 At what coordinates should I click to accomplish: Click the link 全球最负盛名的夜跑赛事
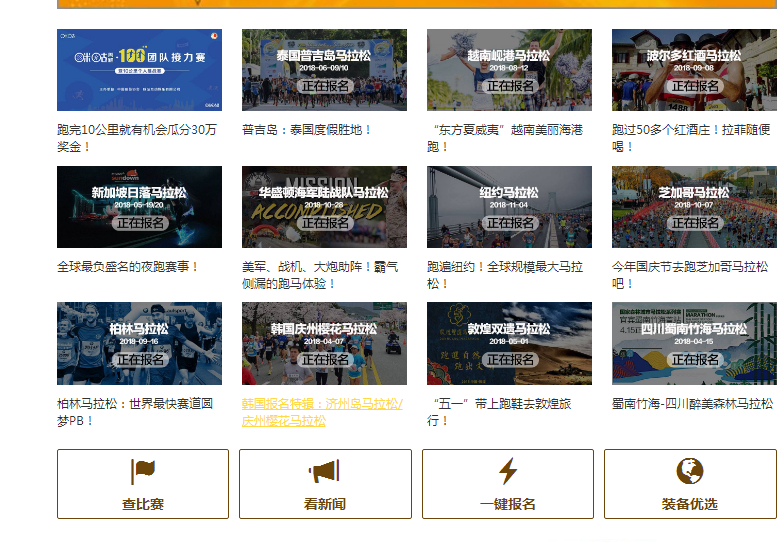point(128,267)
